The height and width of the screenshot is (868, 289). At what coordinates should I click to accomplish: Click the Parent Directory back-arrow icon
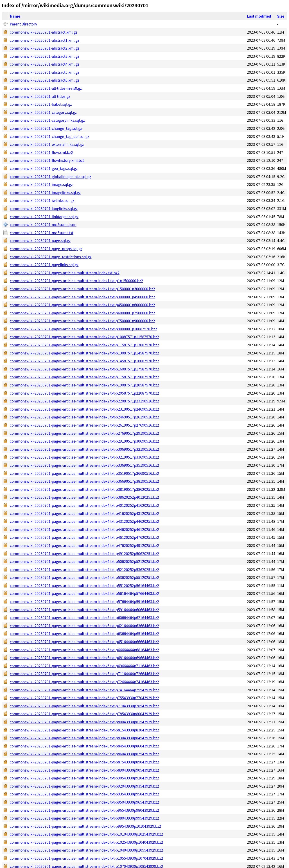click(x=5, y=24)
